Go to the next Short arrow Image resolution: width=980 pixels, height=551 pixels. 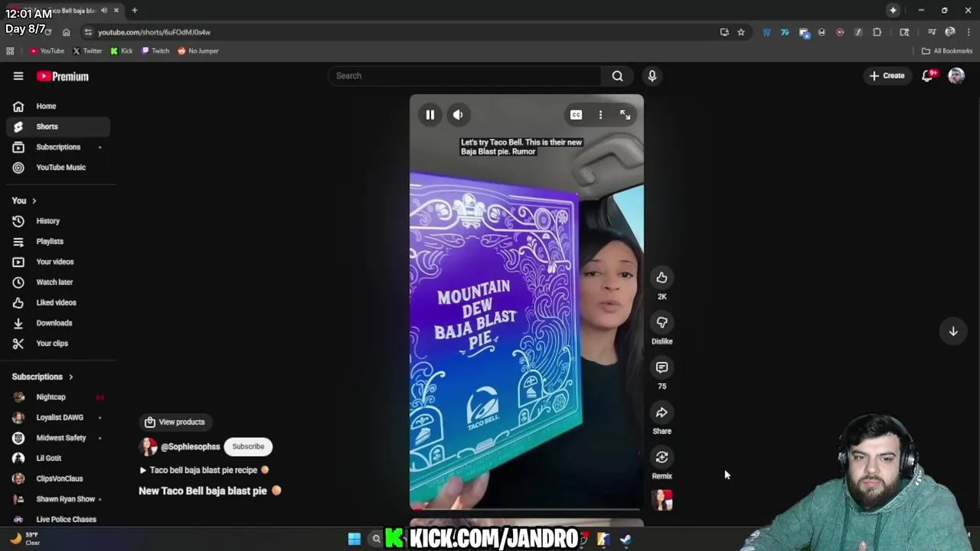(953, 331)
